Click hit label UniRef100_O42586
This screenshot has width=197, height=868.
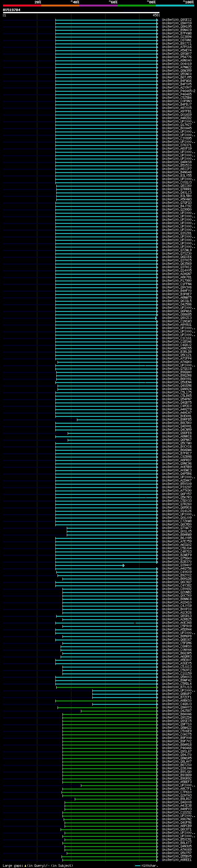177,304
